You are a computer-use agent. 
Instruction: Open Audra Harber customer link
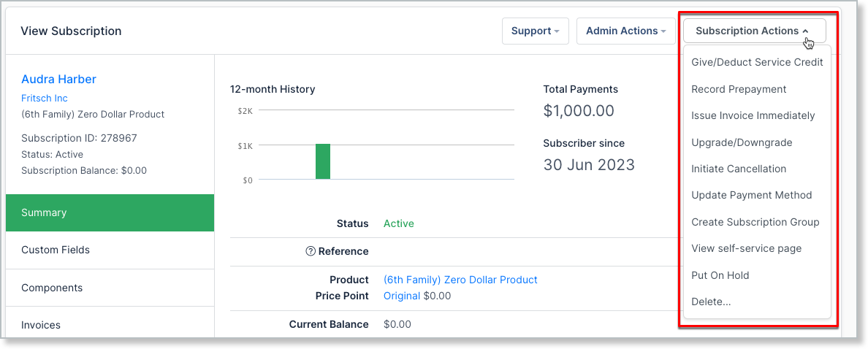coord(58,80)
